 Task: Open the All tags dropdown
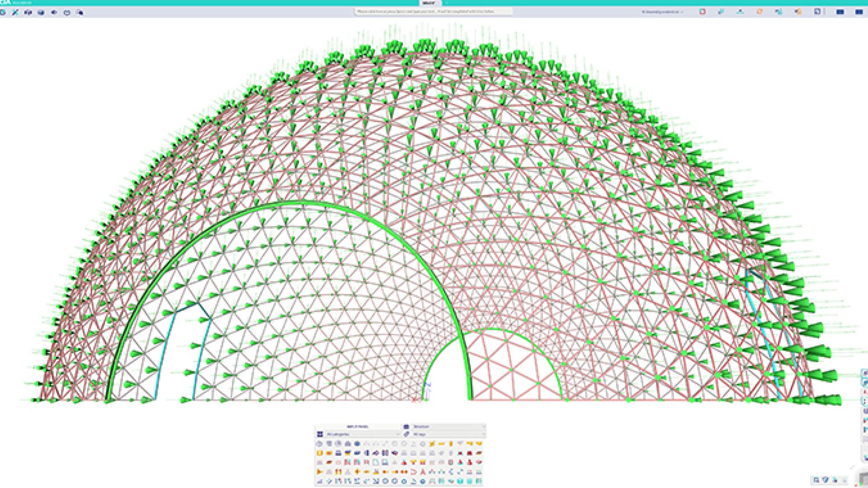448,434
